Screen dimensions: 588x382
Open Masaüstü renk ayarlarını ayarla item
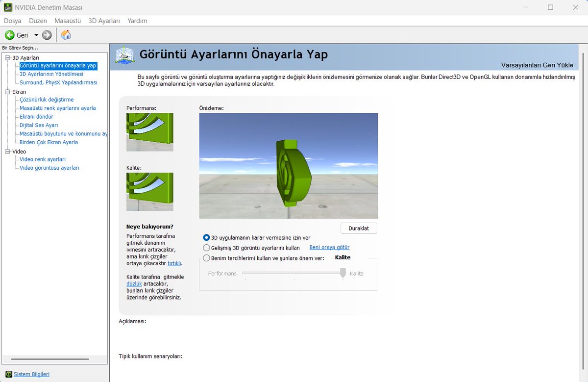[x=58, y=108]
